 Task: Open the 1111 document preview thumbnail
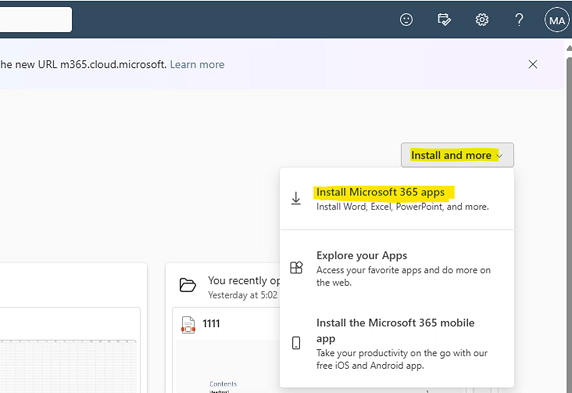tap(229, 366)
